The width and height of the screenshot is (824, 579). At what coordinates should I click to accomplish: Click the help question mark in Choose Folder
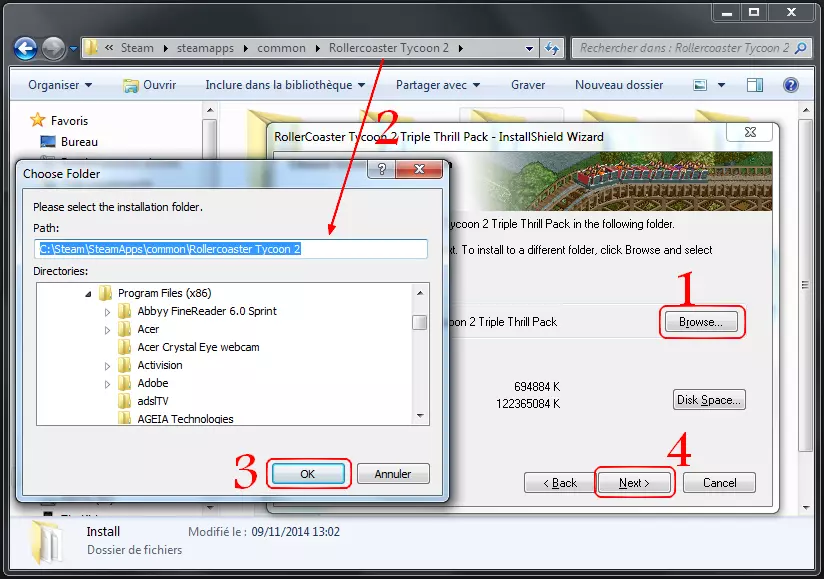coord(382,169)
